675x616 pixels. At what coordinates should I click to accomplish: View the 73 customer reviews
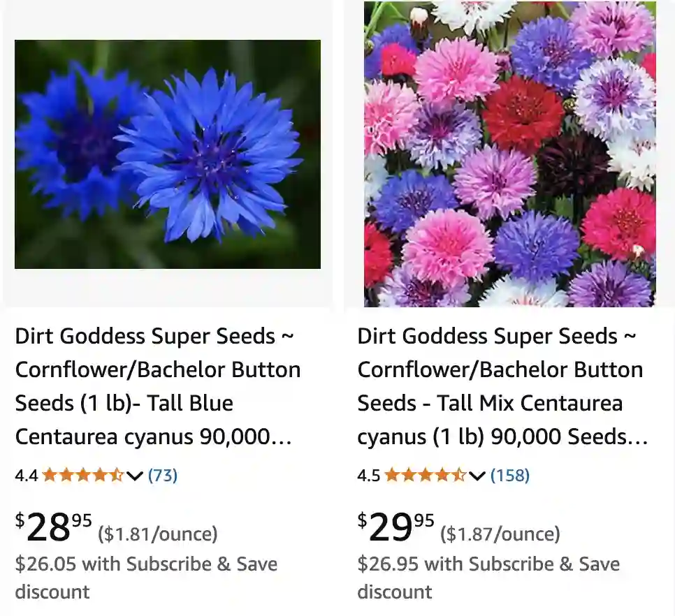click(163, 476)
